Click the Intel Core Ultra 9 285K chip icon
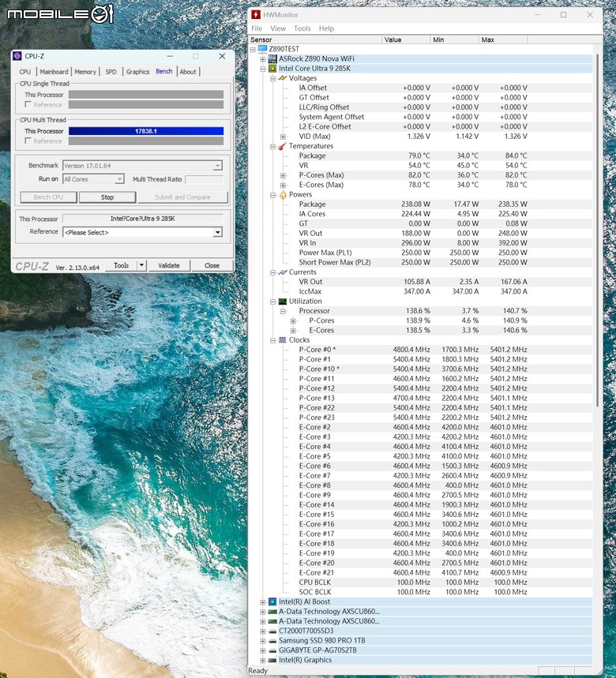Image resolution: width=616 pixels, height=678 pixels. point(272,69)
